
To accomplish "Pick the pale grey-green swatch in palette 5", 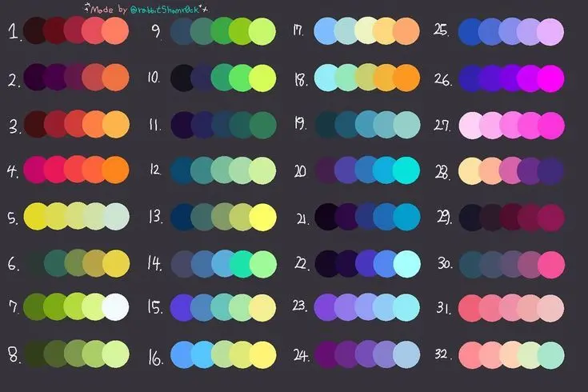I will (x=116, y=217).
